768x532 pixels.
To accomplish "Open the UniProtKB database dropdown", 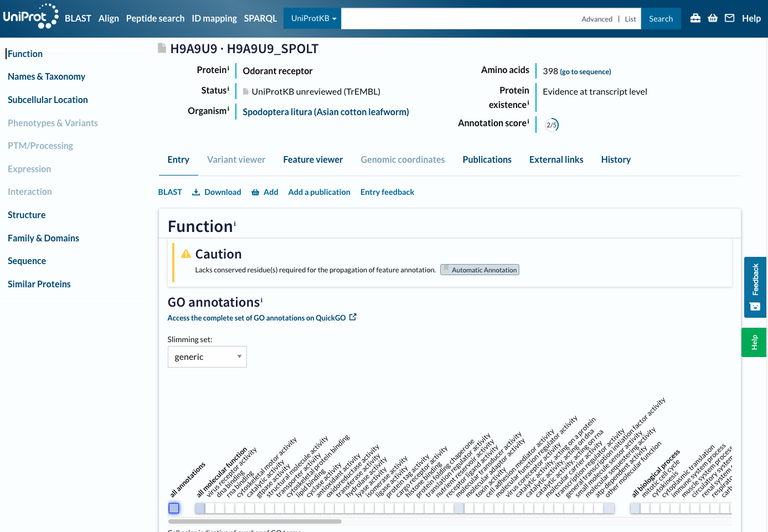I will click(x=313, y=18).
